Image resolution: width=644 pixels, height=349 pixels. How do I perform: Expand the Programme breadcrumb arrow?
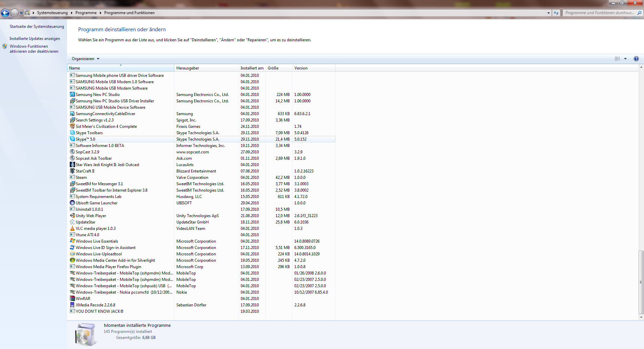pos(100,13)
